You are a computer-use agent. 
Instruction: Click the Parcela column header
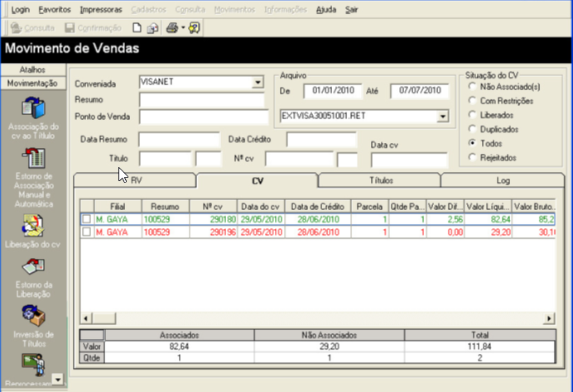369,207
